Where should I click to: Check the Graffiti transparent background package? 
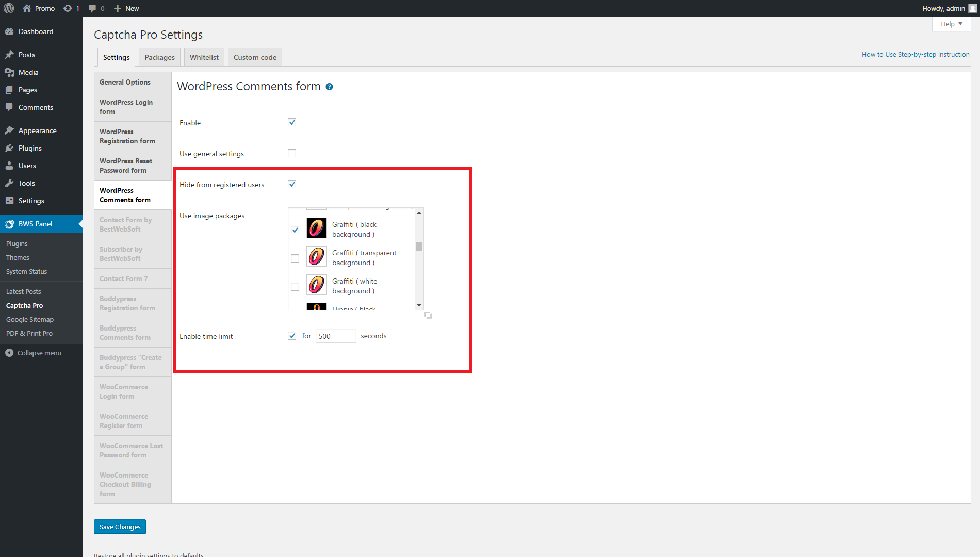295,258
